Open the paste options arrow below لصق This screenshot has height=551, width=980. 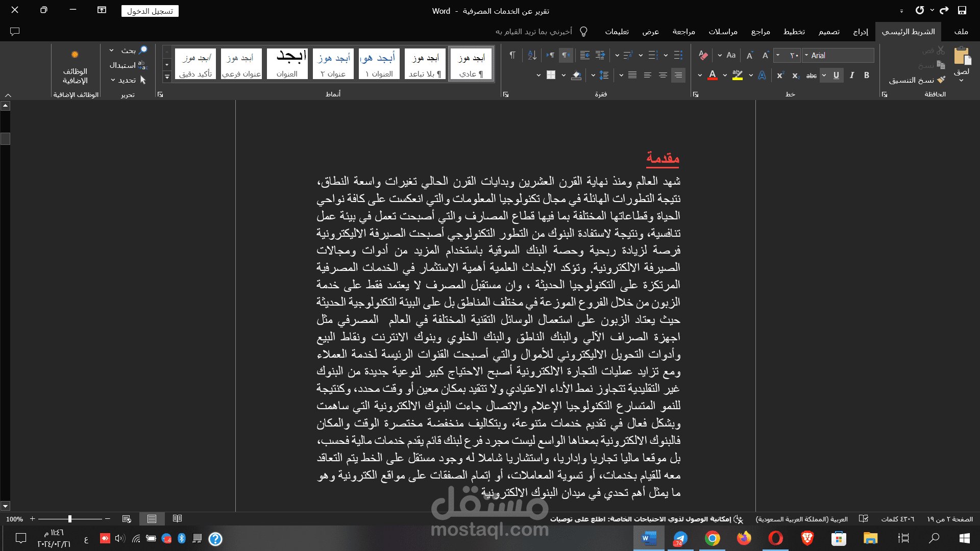click(962, 81)
